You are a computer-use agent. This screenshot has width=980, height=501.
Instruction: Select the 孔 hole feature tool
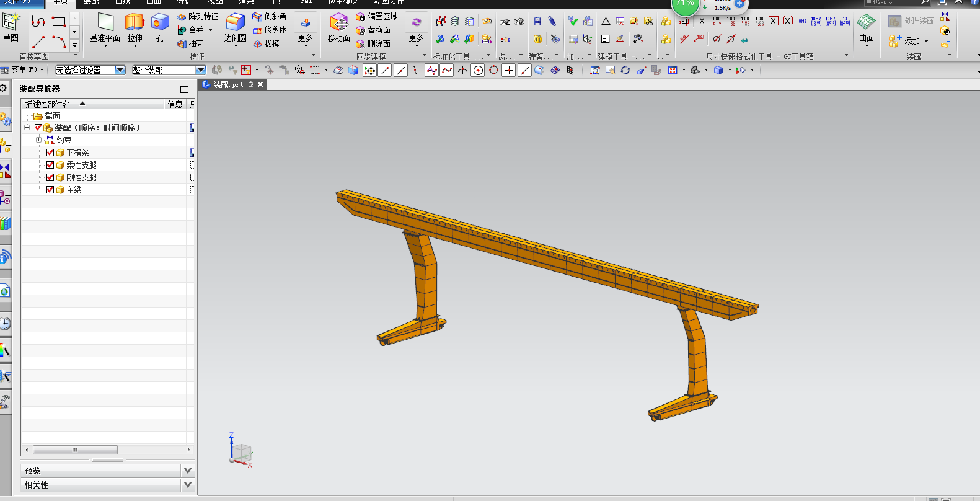pyautogui.click(x=160, y=29)
